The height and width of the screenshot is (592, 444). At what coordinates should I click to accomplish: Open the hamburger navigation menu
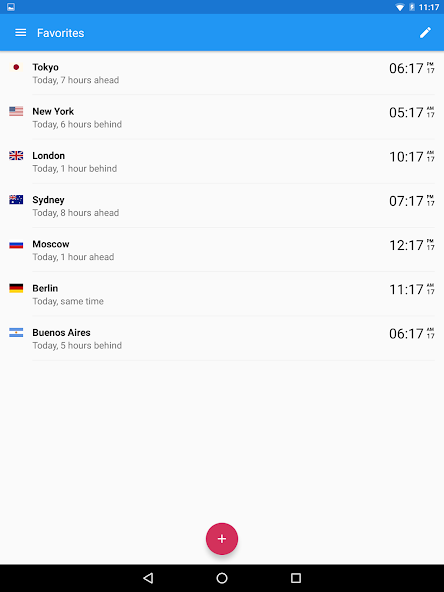coord(20,33)
